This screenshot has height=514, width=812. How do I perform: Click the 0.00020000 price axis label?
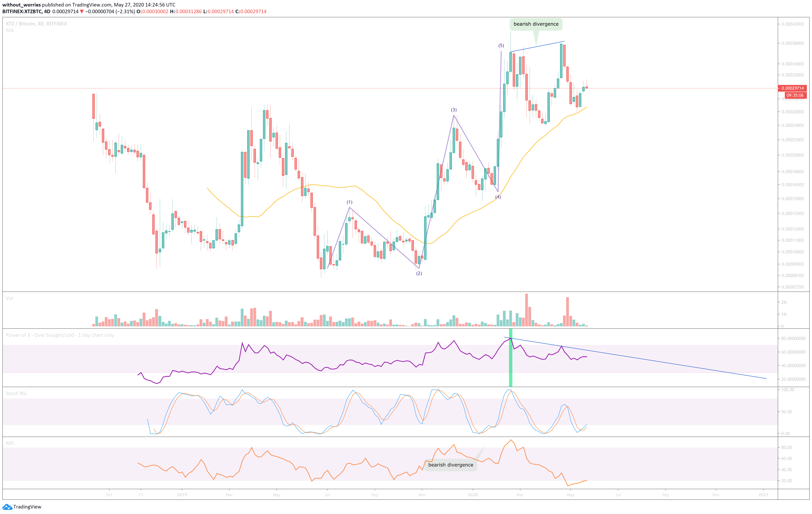792,155
